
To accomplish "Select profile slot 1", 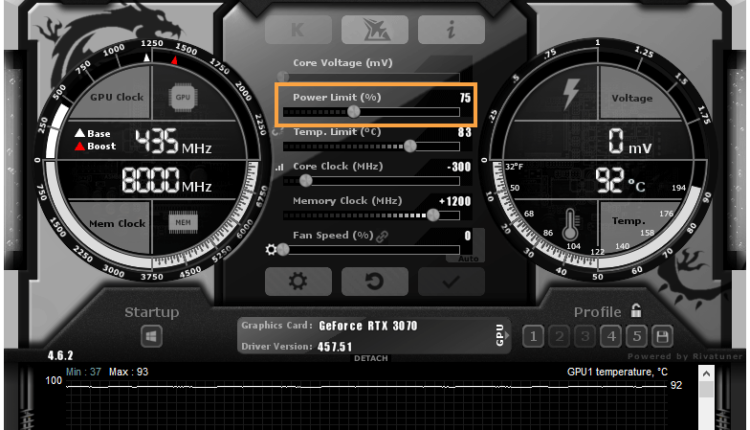I will (x=534, y=336).
